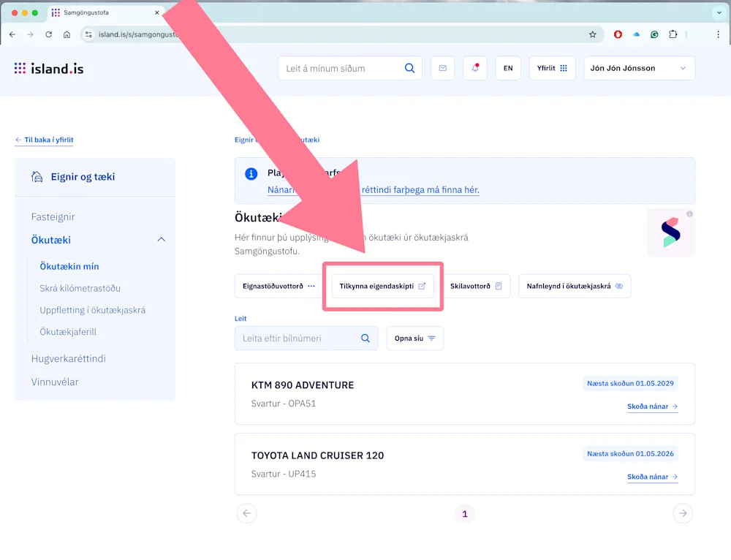
Task: Toggle Nafnleynd í ökutækjaskrá
Action: click(575, 287)
